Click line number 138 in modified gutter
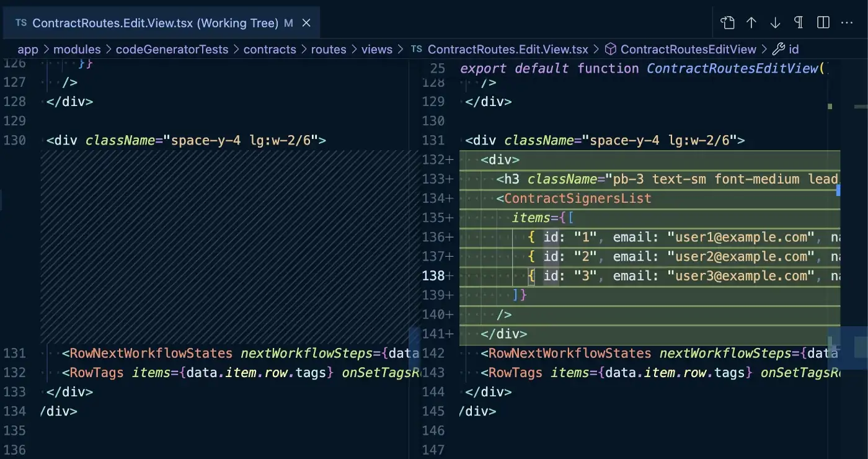The height and width of the screenshot is (459, 868). tap(433, 275)
